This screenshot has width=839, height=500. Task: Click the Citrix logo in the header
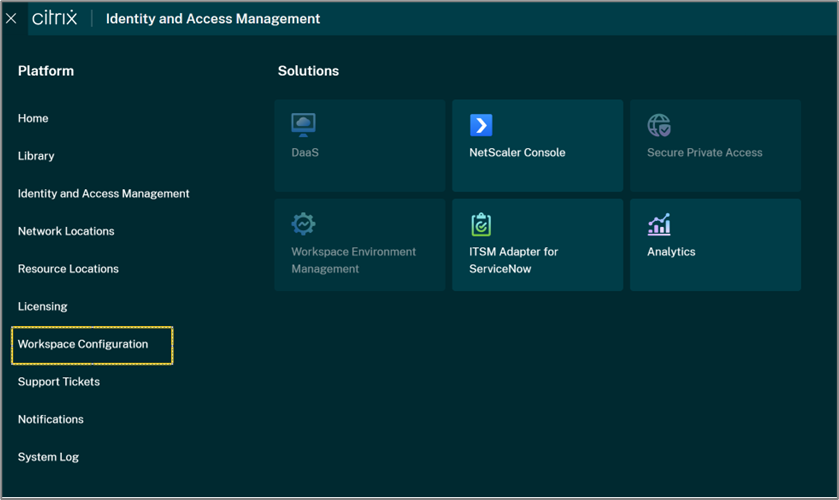point(54,19)
